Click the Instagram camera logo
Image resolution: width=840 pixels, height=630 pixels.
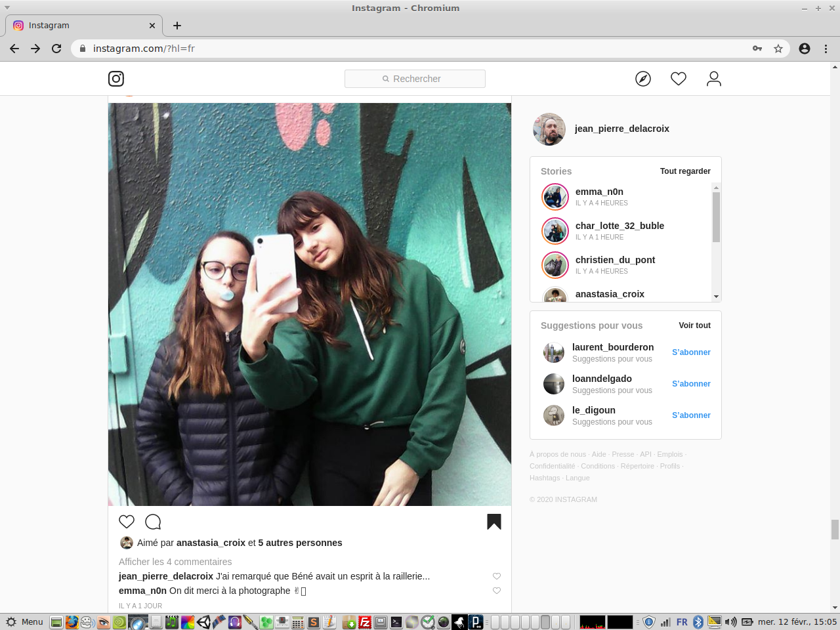[116, 79]
